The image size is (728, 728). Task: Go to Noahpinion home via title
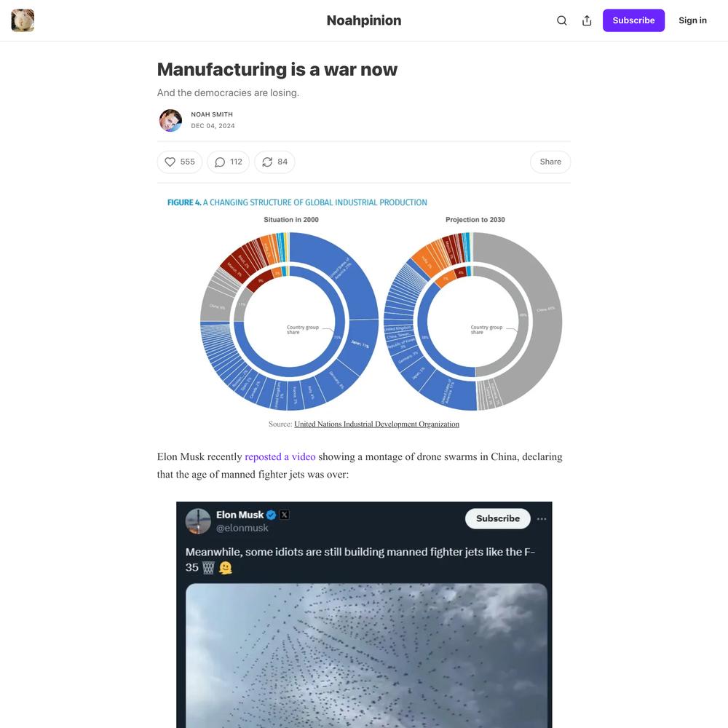(364, 20)
